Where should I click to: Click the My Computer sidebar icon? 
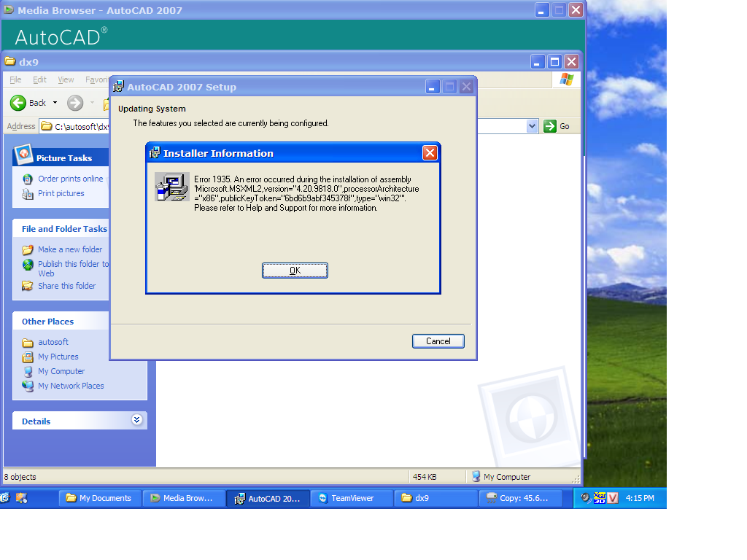(28, 371)
